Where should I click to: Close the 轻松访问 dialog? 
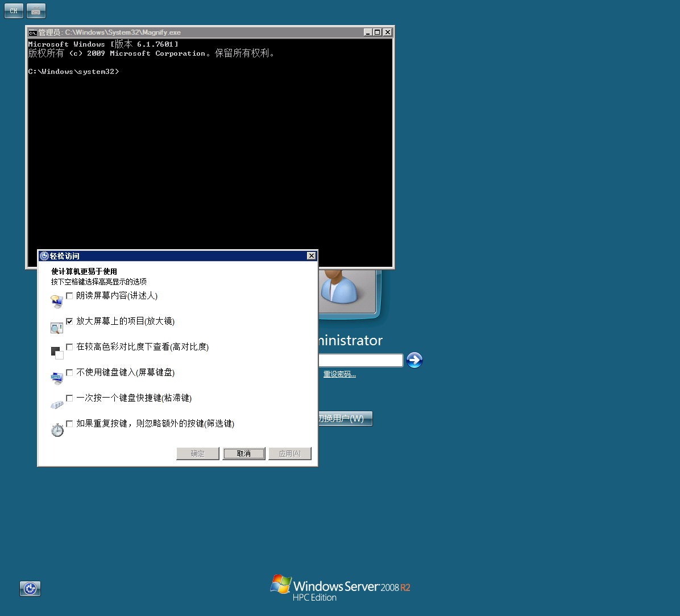(312, 256)
